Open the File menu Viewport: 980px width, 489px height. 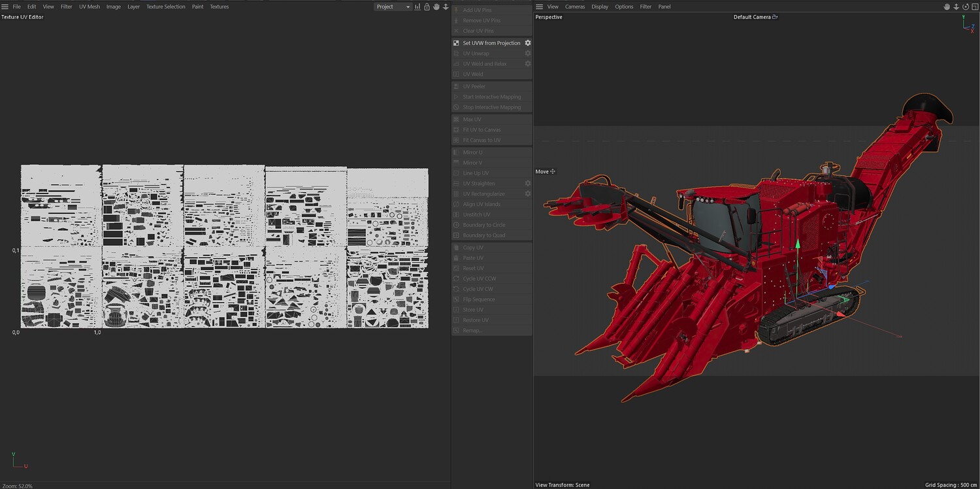click(x=17, y=7)
